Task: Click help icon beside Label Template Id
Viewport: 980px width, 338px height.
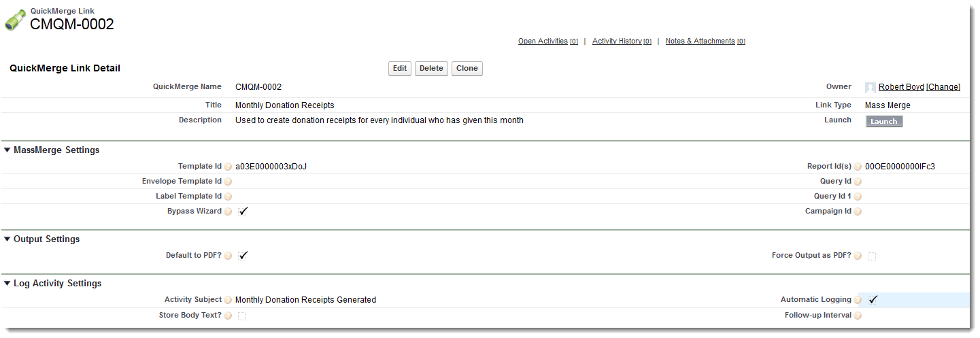Action: coord(229,197)
